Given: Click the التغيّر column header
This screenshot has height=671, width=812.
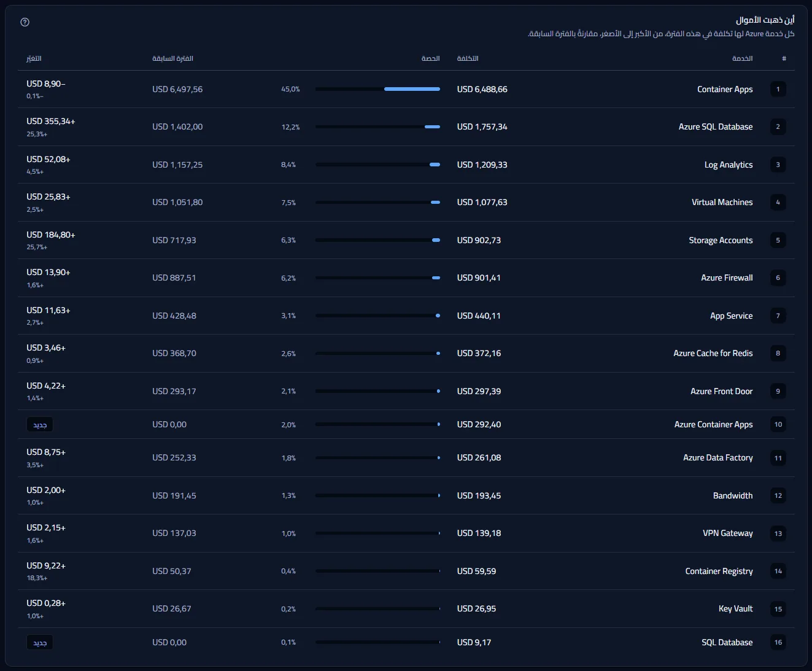Looking at the screenshot, I should [x=34, y=58].
